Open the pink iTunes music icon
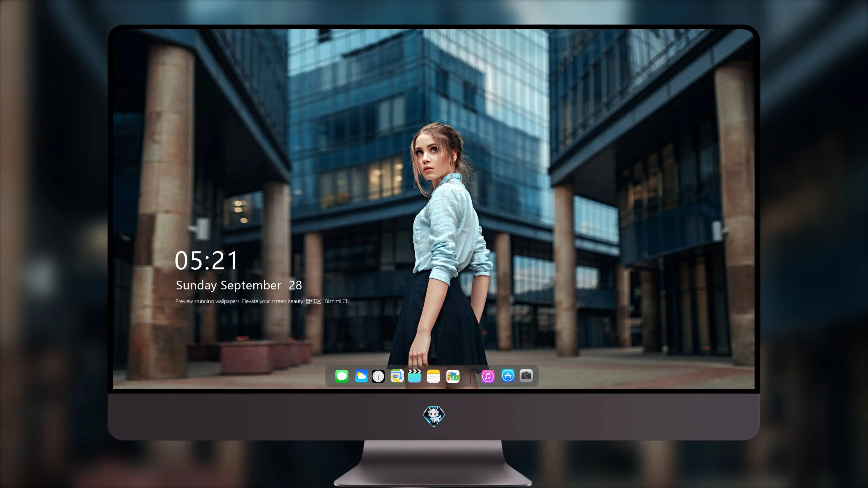 (x=488, y=376)
